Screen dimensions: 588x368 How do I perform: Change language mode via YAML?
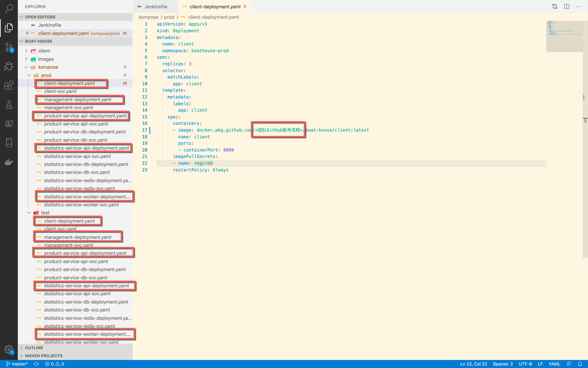(x=554, y=364)
